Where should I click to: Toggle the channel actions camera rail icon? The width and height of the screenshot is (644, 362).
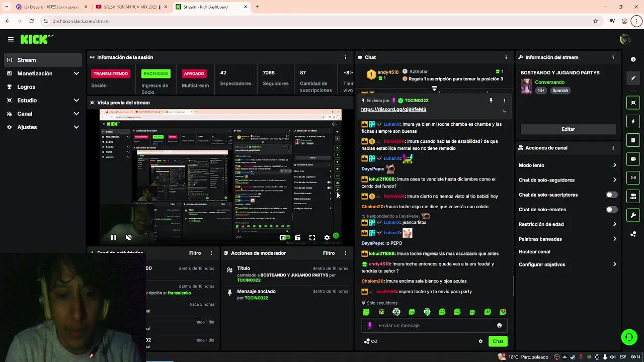(633, 196)
